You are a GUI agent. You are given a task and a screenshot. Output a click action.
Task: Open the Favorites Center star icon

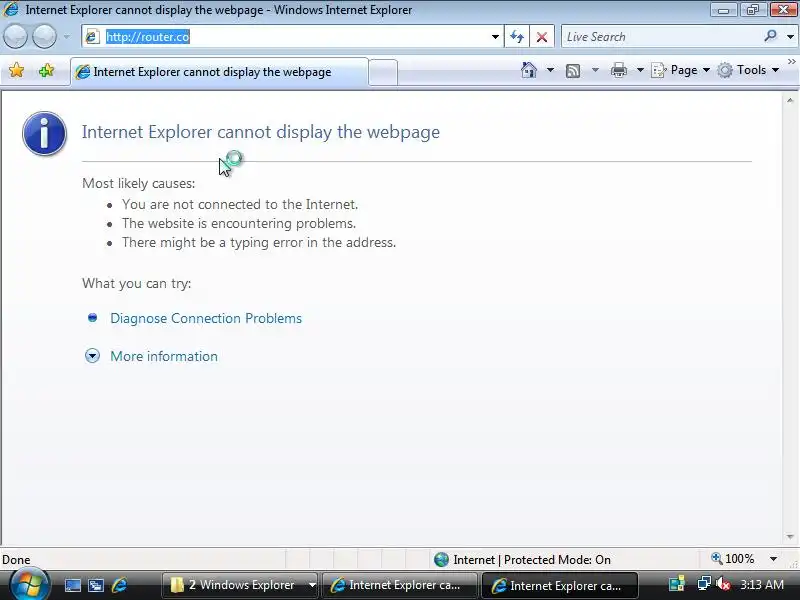pos(16,70)
